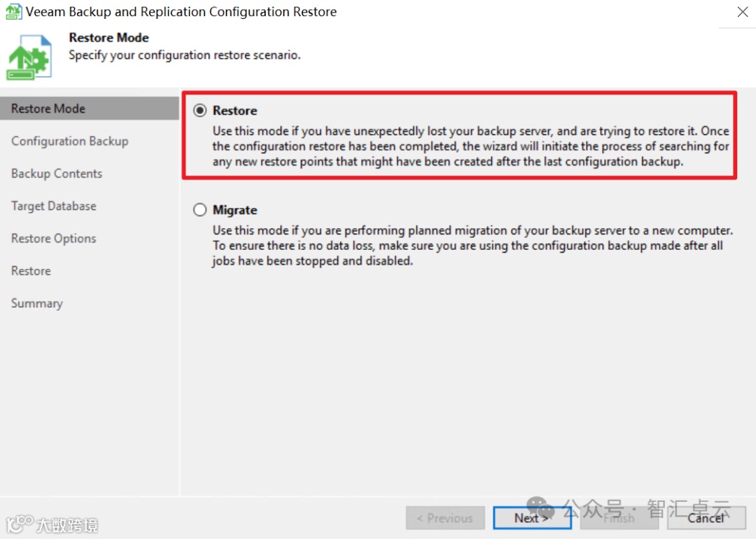
Task: Click the bold Migrate option label
Action: [x=235, y=210]
